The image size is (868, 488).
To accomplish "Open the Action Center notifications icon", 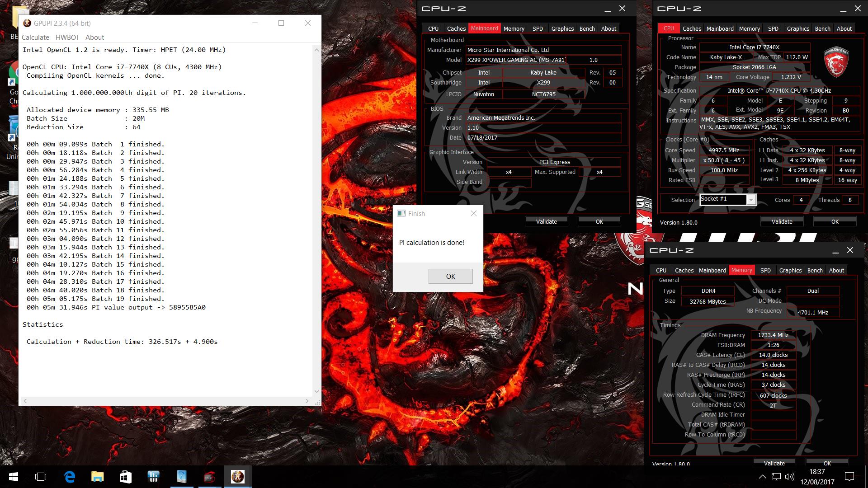I will click(849, 477).
